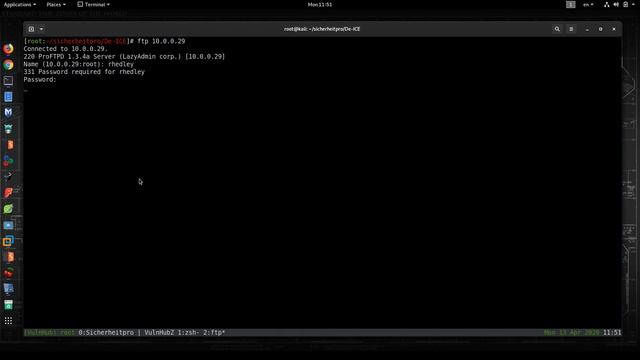Open the Applications menu
This screenshot has height=360, width=640.
coord(20,4)
